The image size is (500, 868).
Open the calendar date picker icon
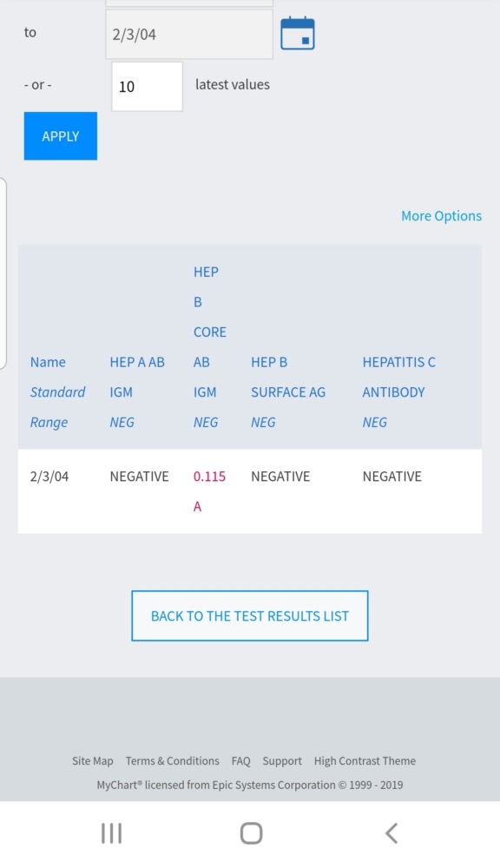click(x=298, y=34)
